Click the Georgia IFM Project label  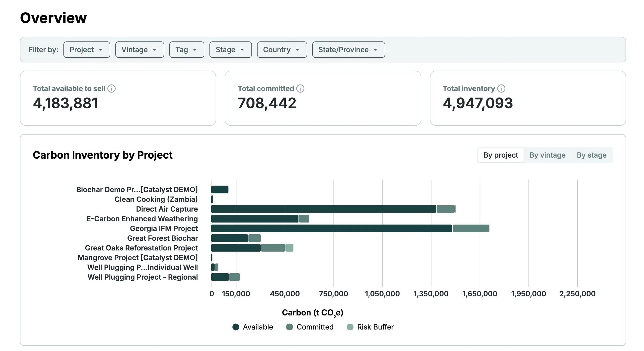point(164,228)
